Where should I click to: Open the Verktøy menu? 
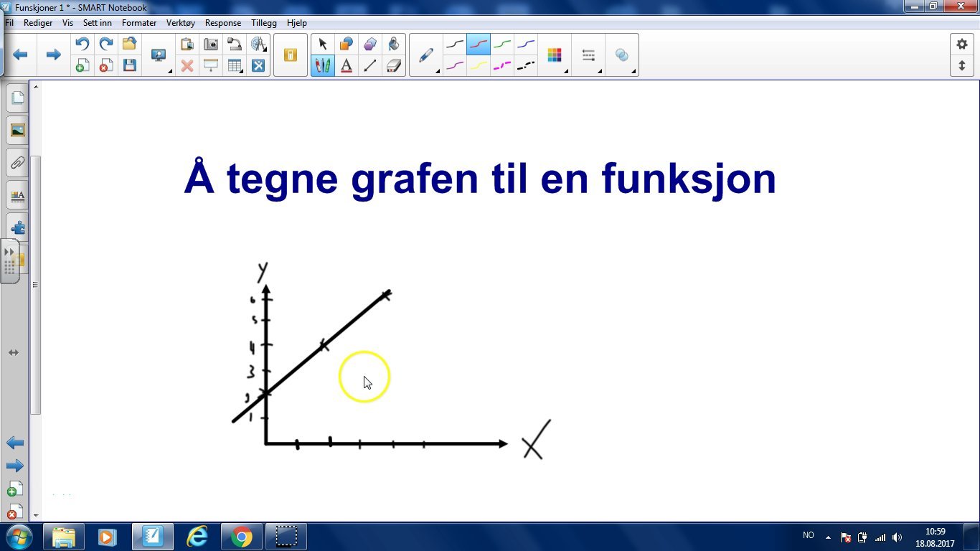(181, 22)
